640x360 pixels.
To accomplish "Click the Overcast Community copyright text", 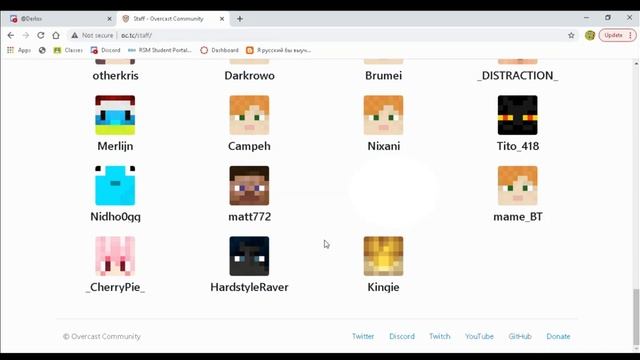I will coord(102,336).
